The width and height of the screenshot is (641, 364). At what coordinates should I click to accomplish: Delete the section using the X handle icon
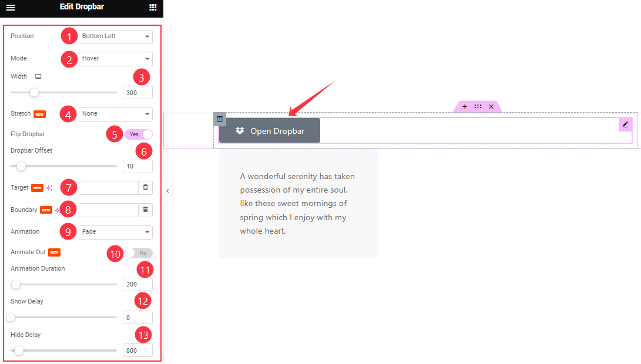491,106
